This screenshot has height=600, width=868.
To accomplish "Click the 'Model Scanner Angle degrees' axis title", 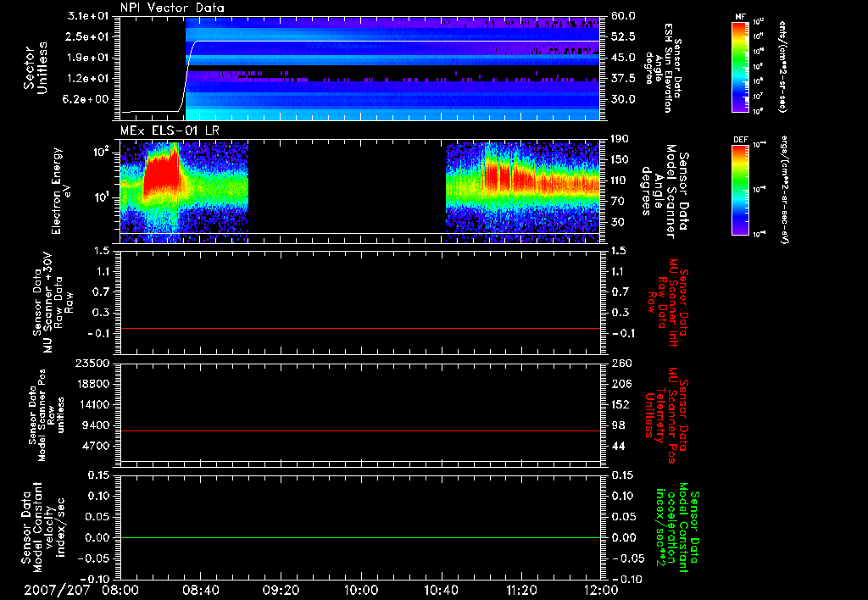I will click(665, 192).
